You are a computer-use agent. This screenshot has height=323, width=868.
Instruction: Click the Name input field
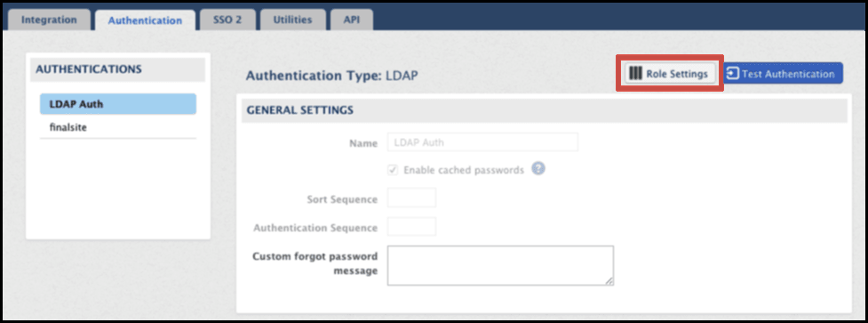(x=482, y=142)
